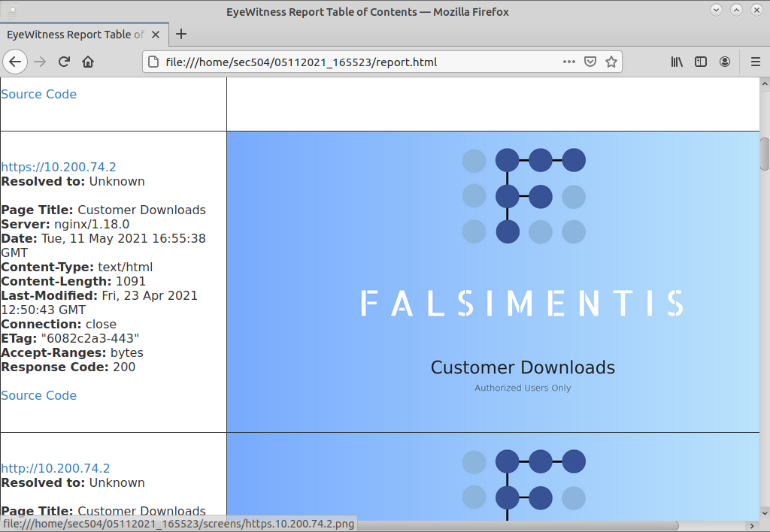Maximize the Firefox window
This screenshot has width=770, height=532.
point(736,10)
